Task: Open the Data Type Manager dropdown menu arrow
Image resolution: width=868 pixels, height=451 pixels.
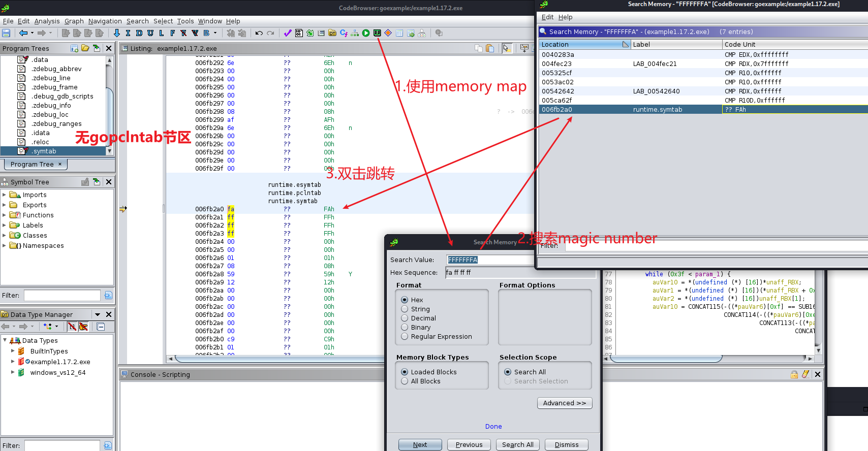Action: 98,314
